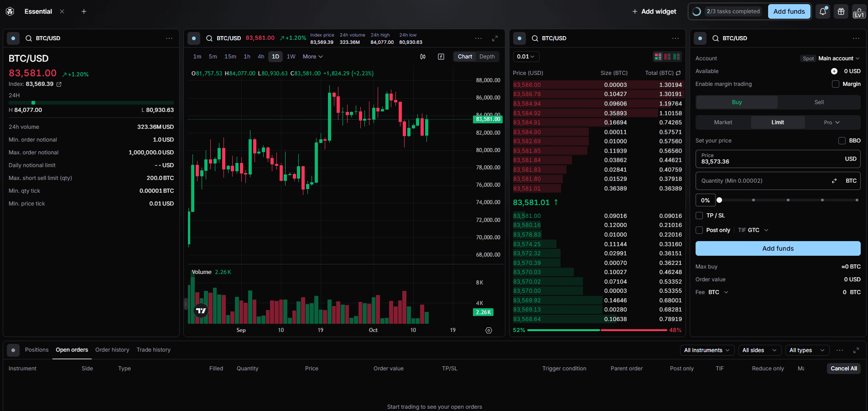The image size is (868, 411).
Task: Switch to the Sell side toggle
Action: pos(819,102)
